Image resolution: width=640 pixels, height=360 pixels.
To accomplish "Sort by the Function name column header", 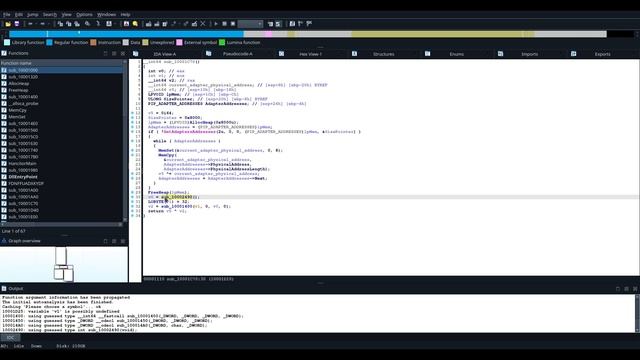I will coord(61,63).
